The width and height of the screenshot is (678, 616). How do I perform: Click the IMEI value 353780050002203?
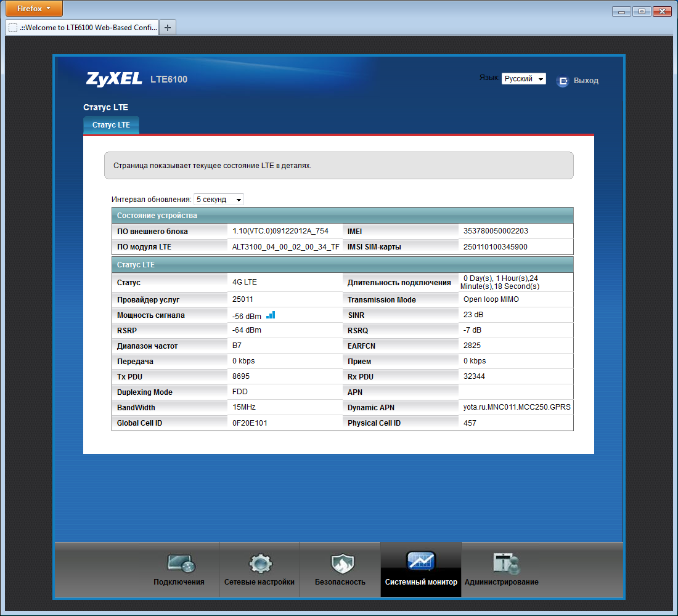496,231
